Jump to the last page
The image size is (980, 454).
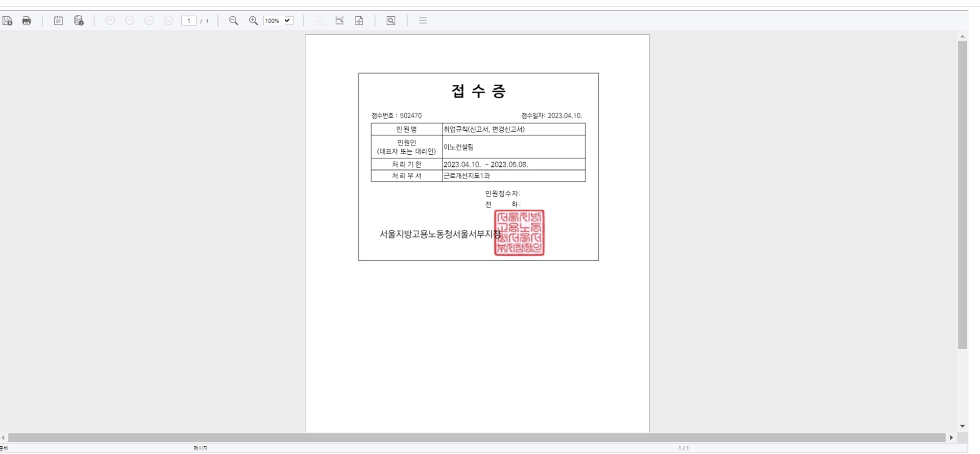(x=169, y=21)
